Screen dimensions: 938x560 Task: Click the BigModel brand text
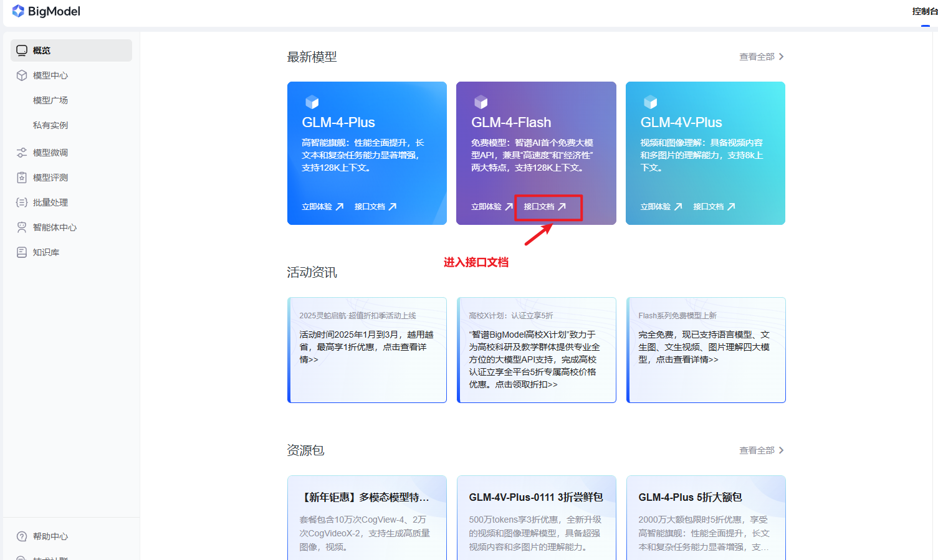point(54,11)
